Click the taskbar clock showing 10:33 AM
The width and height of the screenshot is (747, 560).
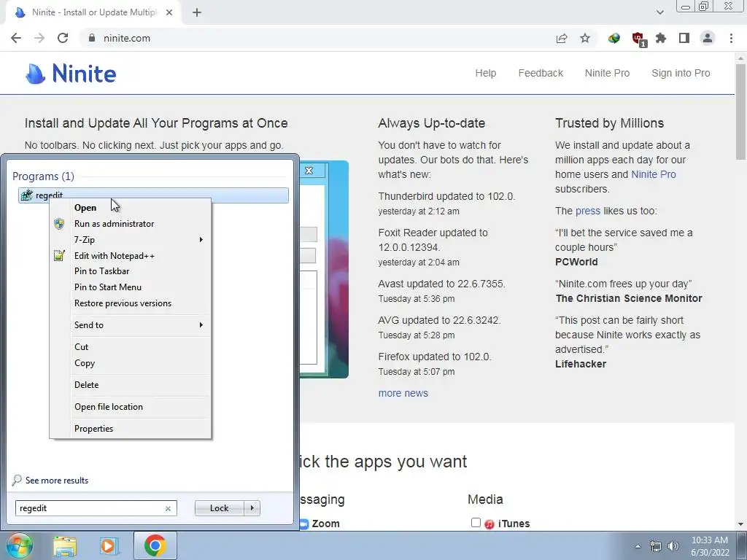[710, 546]
